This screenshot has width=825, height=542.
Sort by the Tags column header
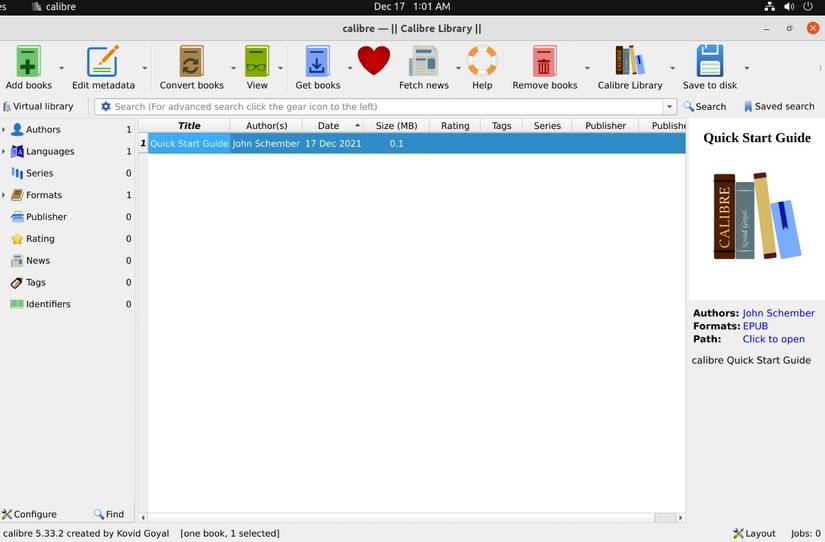pos(501,126)
